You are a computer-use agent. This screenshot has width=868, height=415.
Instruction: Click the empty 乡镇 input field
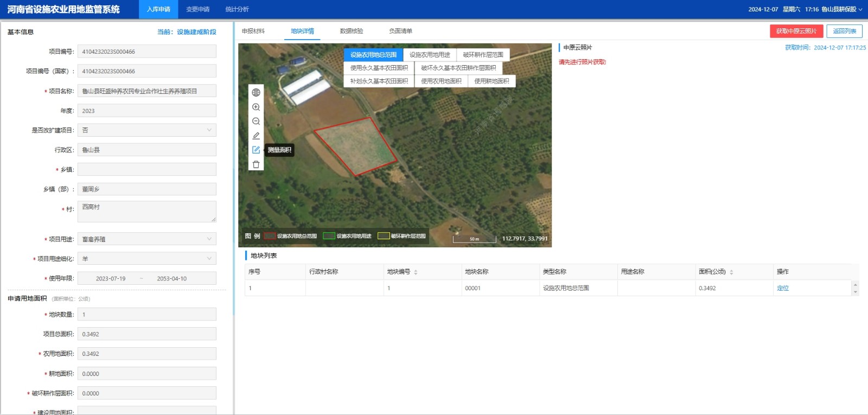pos(147,169)
